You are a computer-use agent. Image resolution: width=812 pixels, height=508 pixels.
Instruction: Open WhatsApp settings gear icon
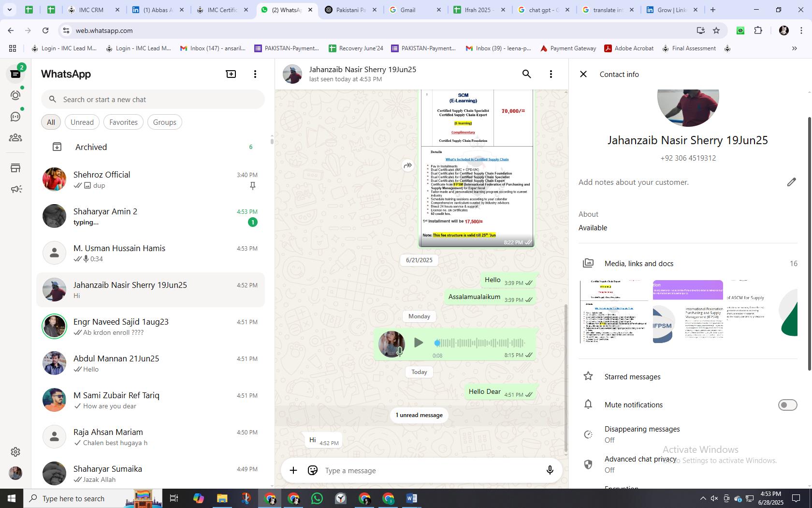pos(15,451)
